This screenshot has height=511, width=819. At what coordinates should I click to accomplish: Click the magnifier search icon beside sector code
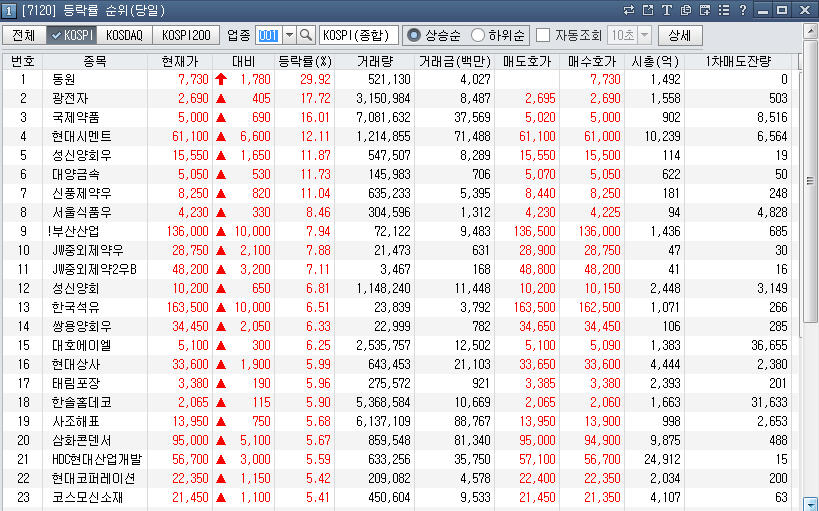(306, 35)
